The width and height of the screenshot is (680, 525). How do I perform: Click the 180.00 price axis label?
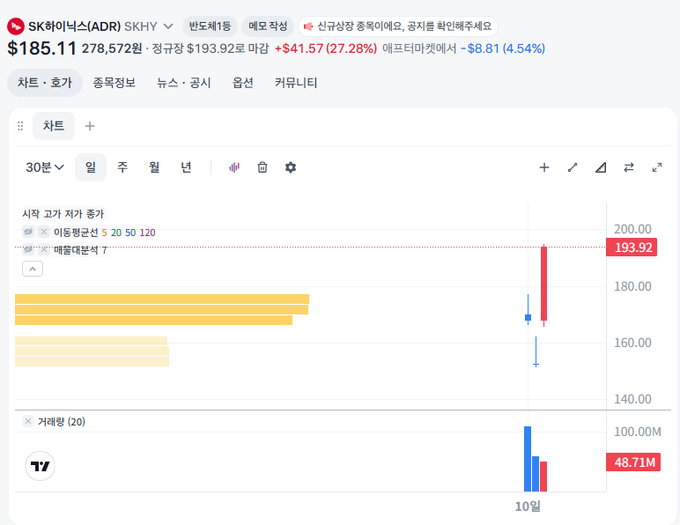point(633,287)
